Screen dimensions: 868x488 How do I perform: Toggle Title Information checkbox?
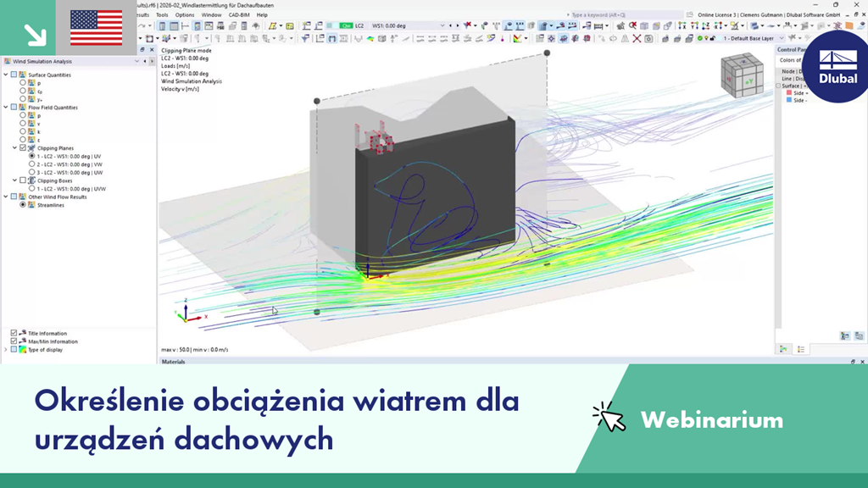tap(14, 333)
